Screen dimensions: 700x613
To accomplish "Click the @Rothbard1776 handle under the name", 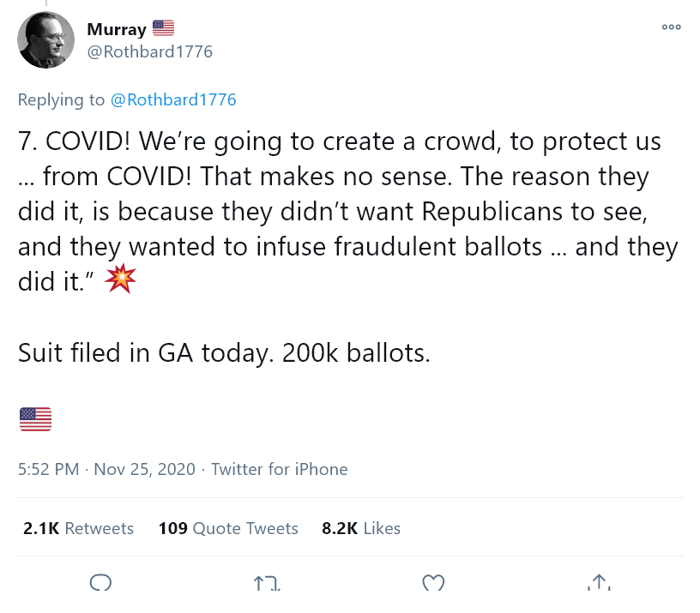I will [x=149, y=51].
